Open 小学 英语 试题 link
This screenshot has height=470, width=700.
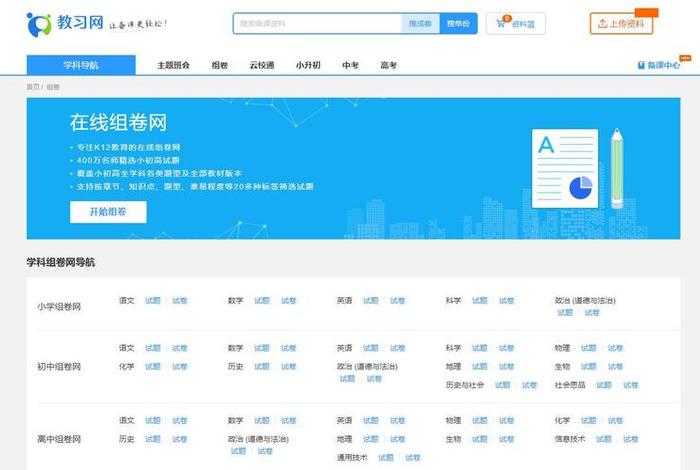(x=371, y=300)
